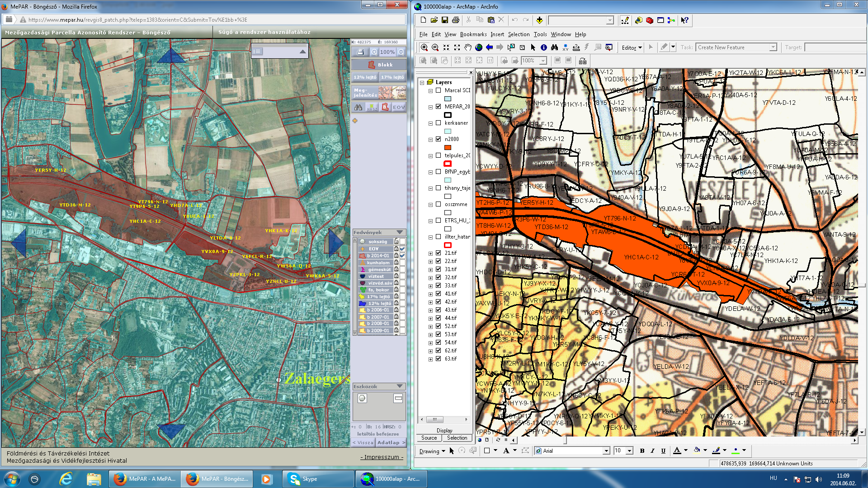Click the Add Data yellow plus icon
The image size is (868, 488).
[539, 20]
